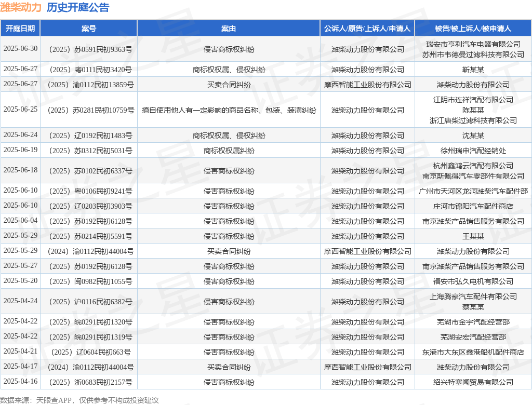Image resolution: width=532 pixels, height=405 pixels.
Task: Click the 擅自使用他人有一定影响的商品名称 case cause
Action: click(x=229, y=110)
